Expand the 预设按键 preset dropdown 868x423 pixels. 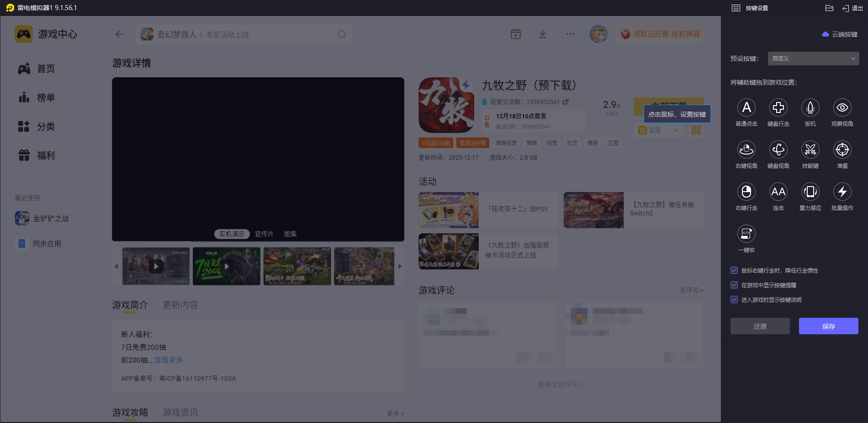(813, 59)
